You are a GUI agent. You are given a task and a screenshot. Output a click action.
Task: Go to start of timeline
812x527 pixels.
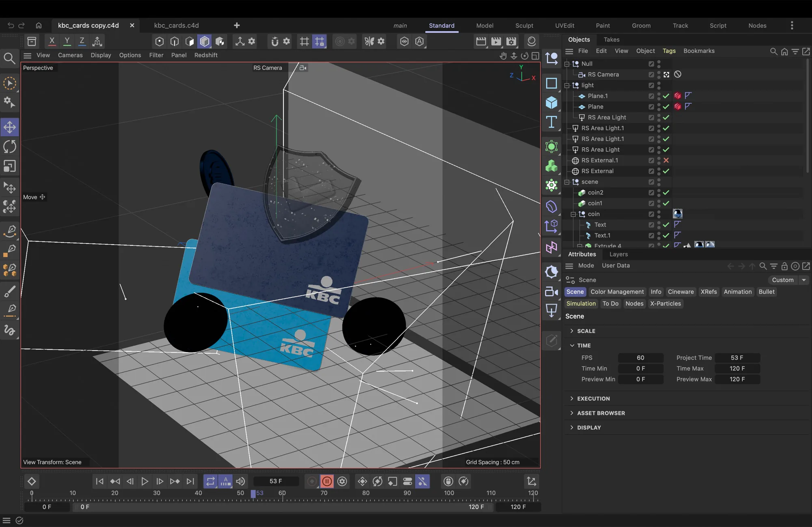(99, 481)
